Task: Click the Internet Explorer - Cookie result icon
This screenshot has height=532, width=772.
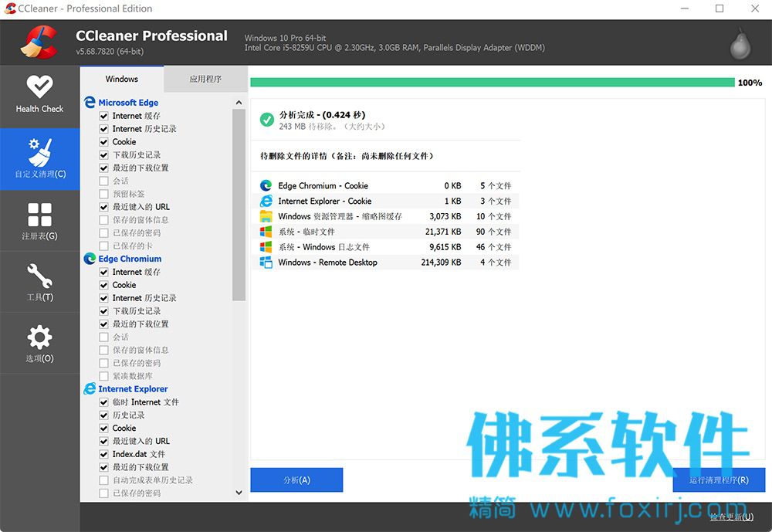Action: click(266, 201)
